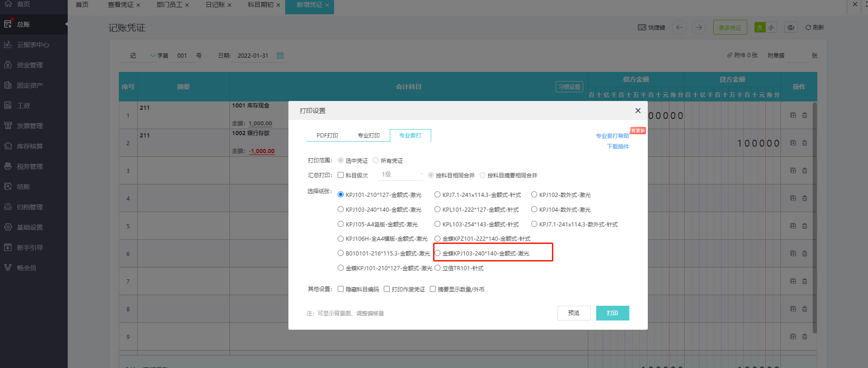Enable the 隐藏科目编码 checkbox
The height and width of the screenshot is (368, 868).
[x=341, y=289]
